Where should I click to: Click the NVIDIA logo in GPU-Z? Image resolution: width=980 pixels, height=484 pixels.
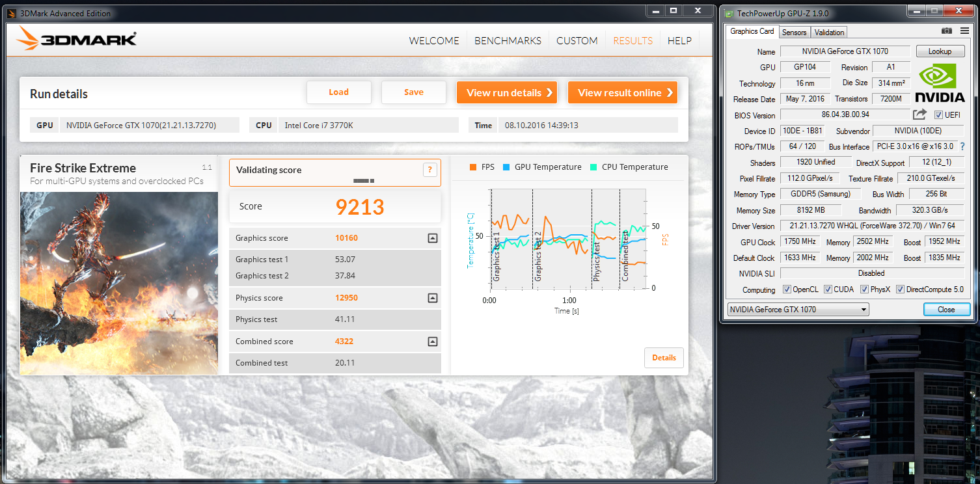click(940, 82)
